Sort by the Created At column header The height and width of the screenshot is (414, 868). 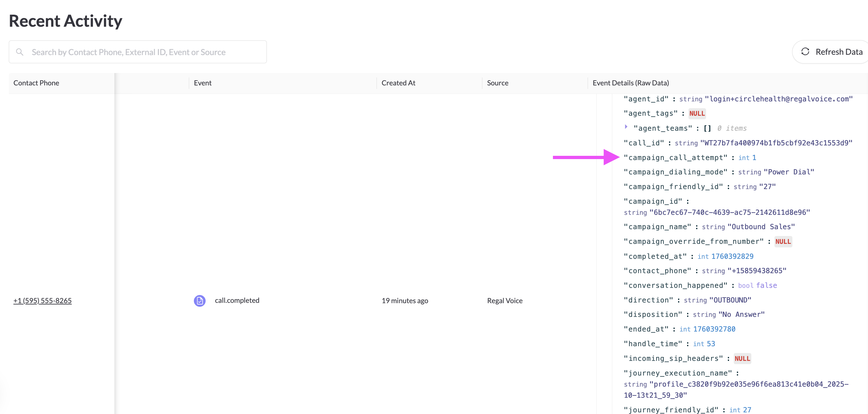pyautogui.click(x=398, y=83)
